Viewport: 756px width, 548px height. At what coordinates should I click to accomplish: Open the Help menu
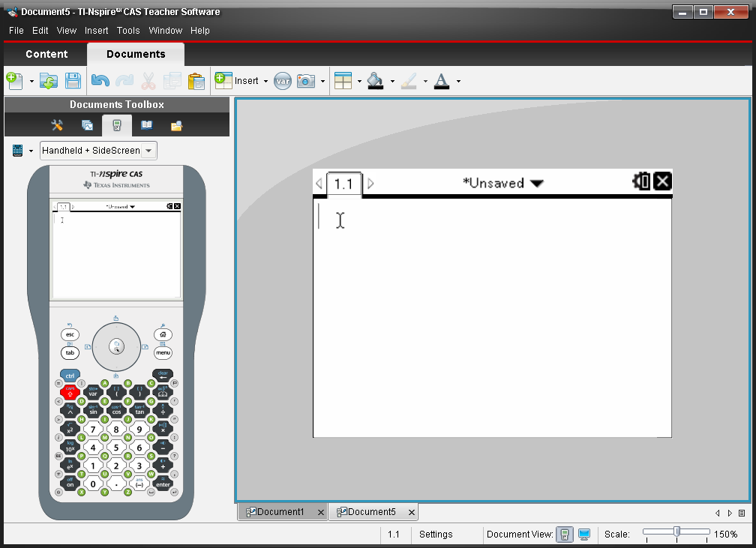tap(200, 31)
